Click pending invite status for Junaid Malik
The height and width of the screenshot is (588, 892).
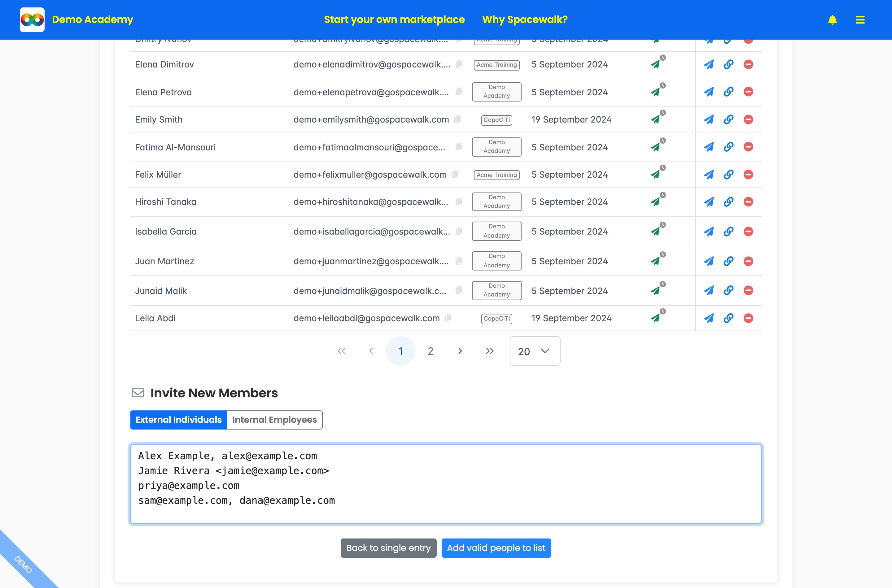click(658, 289)
